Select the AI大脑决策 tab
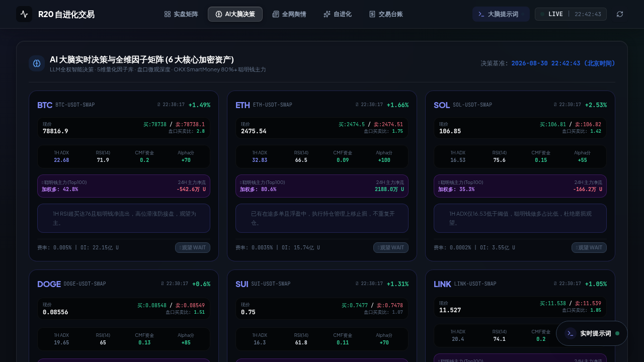This screenshot has width=644, height=362. coord(235,14)
